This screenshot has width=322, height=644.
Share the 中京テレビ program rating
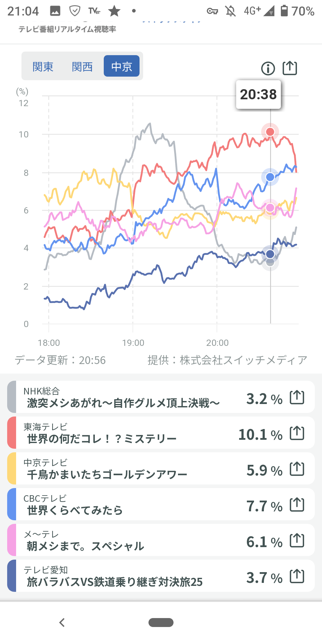coord(297,469)
